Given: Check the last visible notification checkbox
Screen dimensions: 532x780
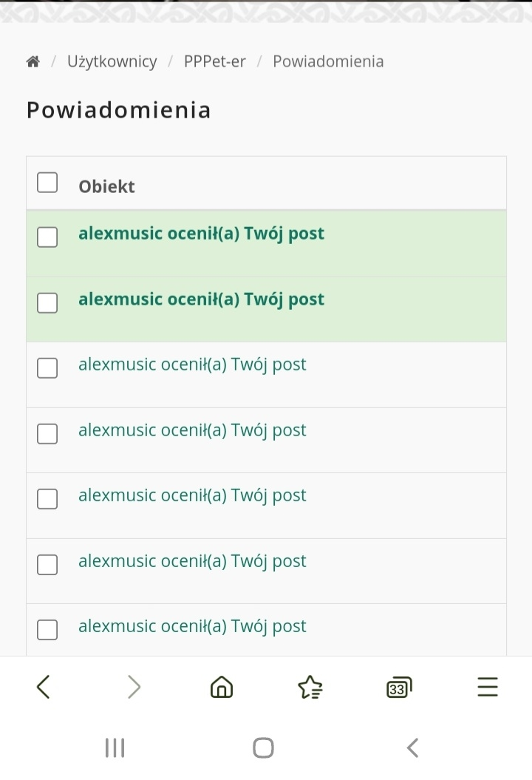Looking at the screenshot, I should [47, 630].
